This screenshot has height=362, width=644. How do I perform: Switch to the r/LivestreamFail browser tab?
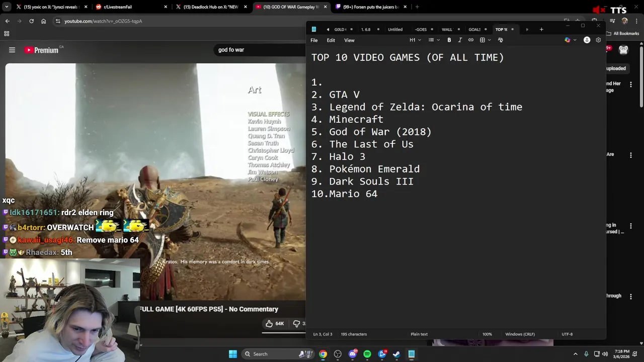pos(131,7)
